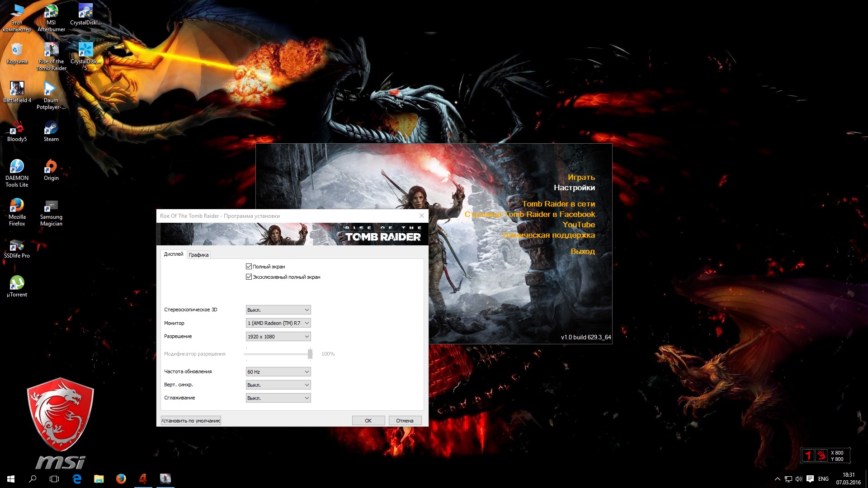868x488 pixels.
Task: Toggle Эксклюзивный полный экран checkbox
Action: pos(249,277)
